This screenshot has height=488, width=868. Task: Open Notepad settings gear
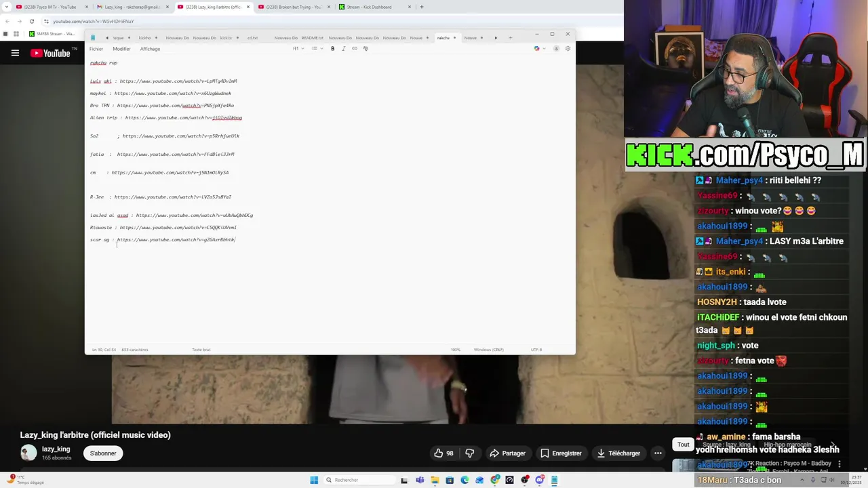tap(568, 49)
